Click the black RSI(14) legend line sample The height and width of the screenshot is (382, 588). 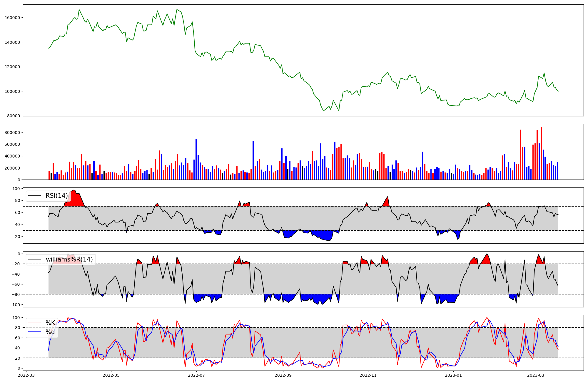point(34,196)
